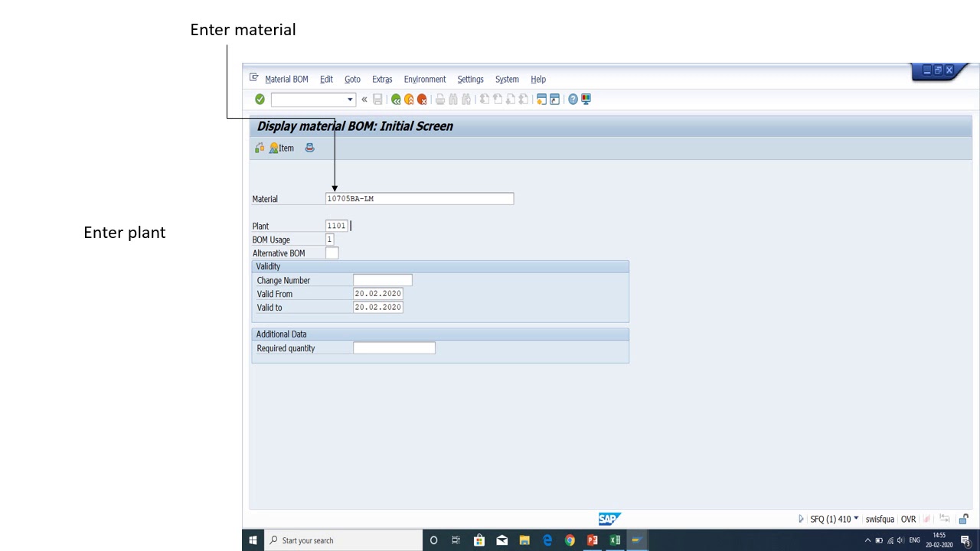The height and width of the screenshot is (551, 980).
Task: Expand the status bar triangle arrow
Action: [x=801, y=519]
